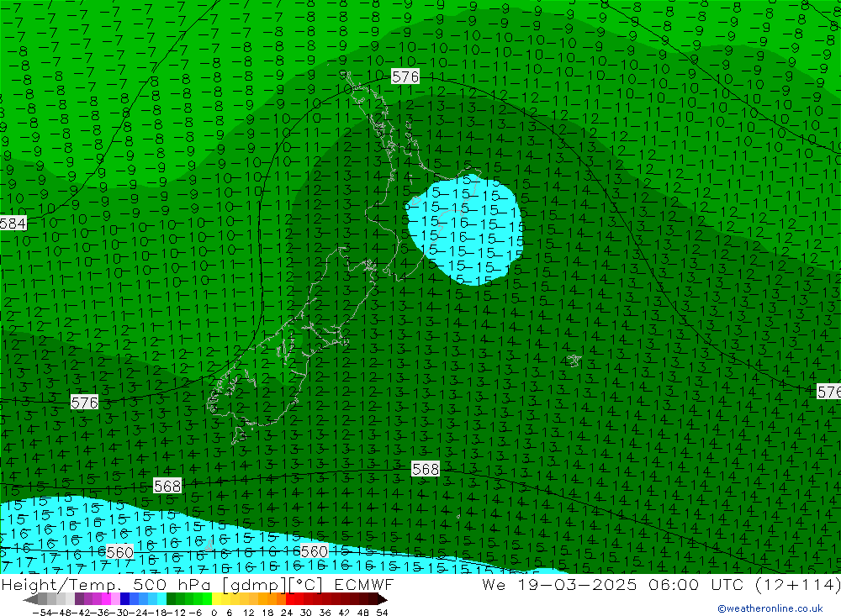Image resolution: width=841 pixels, height=616 pixels.
Task: Click the magenta swatch above the -36 value
Action: click(106, 599)
